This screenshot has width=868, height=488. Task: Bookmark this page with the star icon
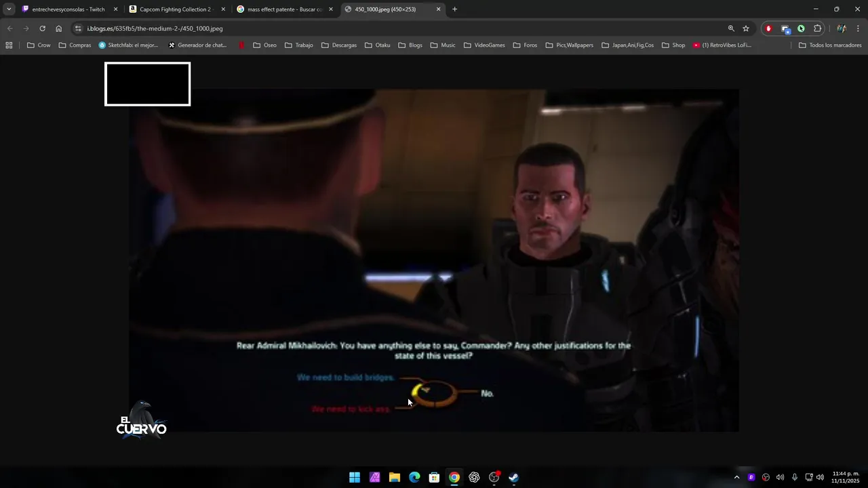coord(746,28)
